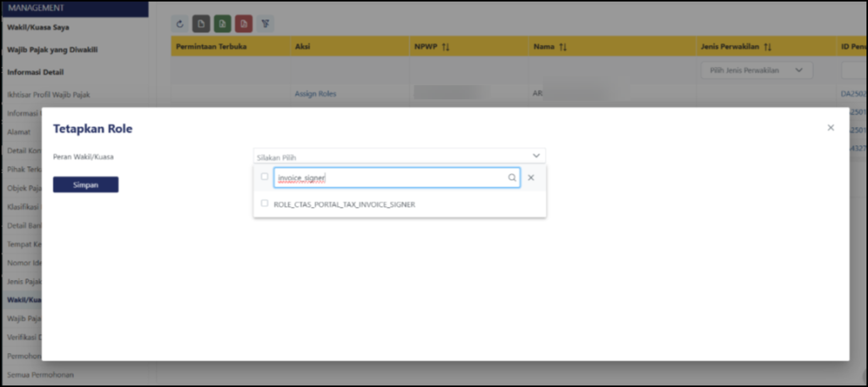
Task: Click the magnifier icon in role search box
Action: tap(512, 178)
